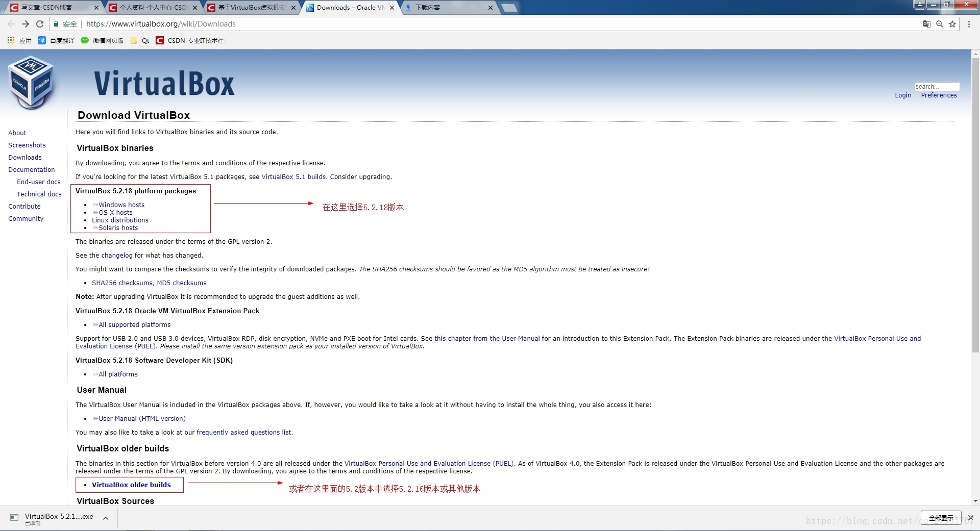Open the Linux distributions link
The image size is (980, 531).
click(120, 220)
